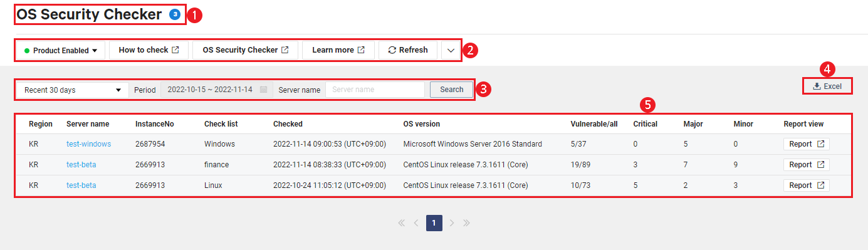Click the Server name column header
This screenshot has height=250, width=868.
point(88,124)
